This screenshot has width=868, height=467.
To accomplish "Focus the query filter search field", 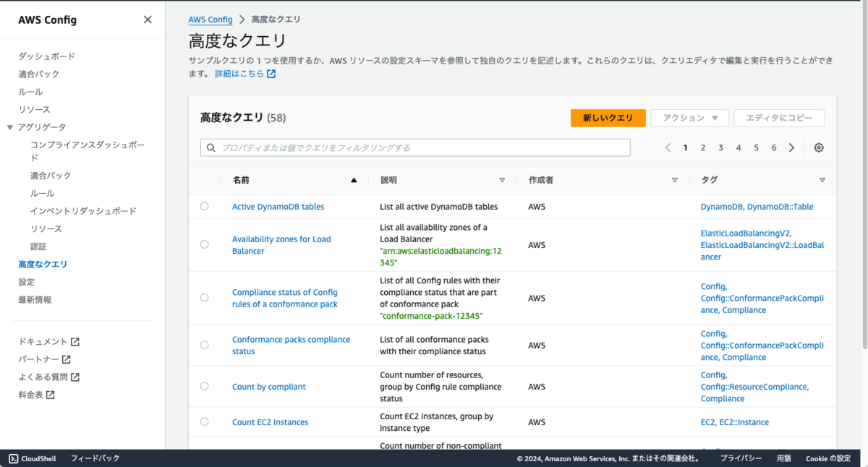I will [x=415, y=147].
